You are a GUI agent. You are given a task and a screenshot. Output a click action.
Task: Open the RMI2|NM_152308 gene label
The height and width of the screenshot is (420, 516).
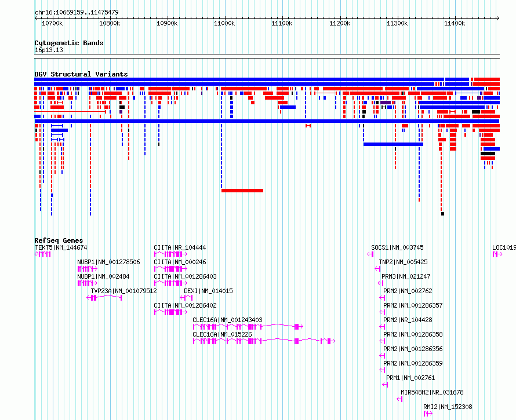click(x=448, y=407)
